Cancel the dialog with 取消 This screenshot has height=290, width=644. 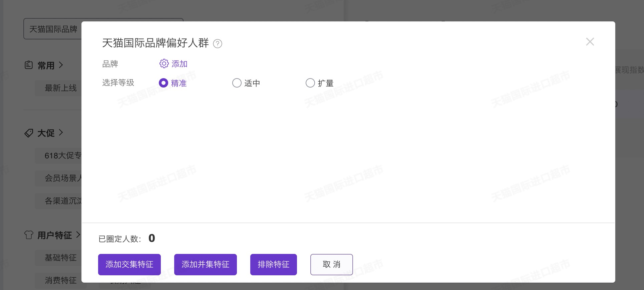pyautogui.click(x=332, y=265)
